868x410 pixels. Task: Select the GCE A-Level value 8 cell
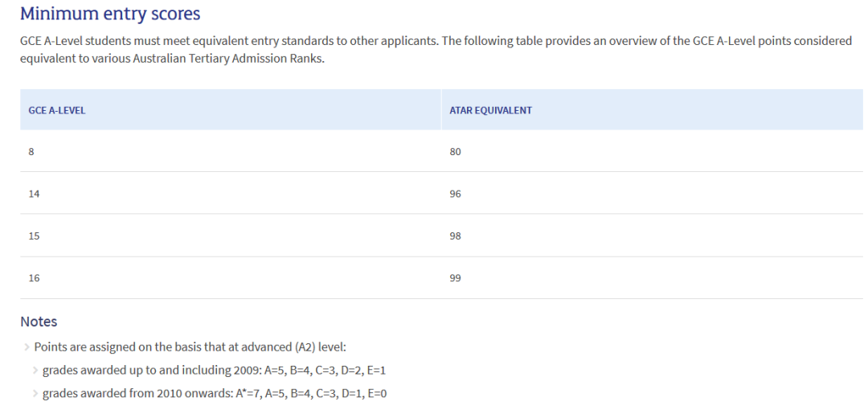[31, 152]
